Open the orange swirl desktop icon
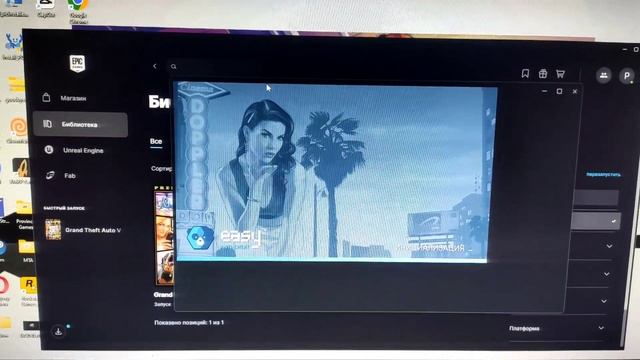 point(18,130)
